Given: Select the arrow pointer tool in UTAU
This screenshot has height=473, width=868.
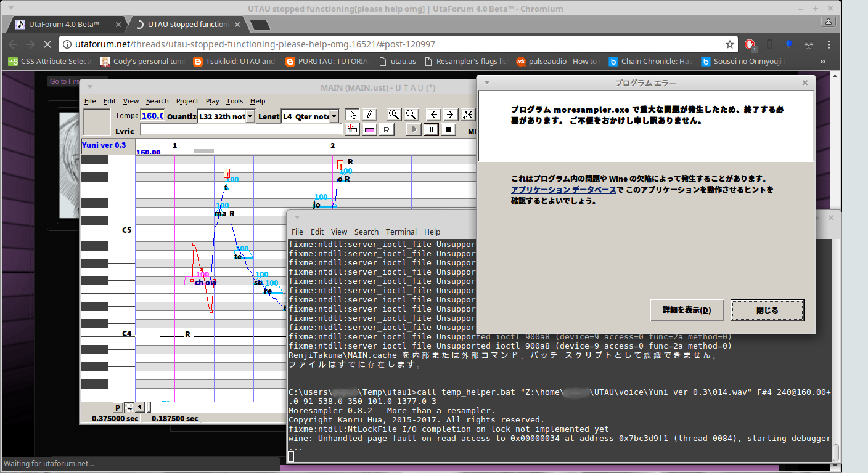Looking at the screenshot, I should [x=352, y=115].
